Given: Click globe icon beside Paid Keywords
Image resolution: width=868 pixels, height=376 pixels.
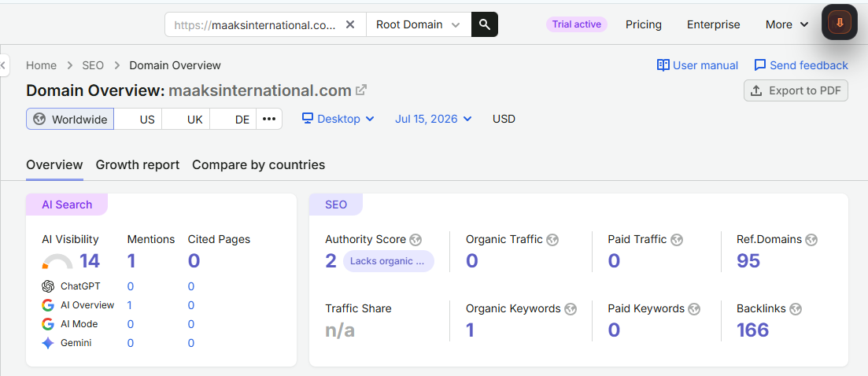Looking at the screenshot, I should (x=694, y=309).
